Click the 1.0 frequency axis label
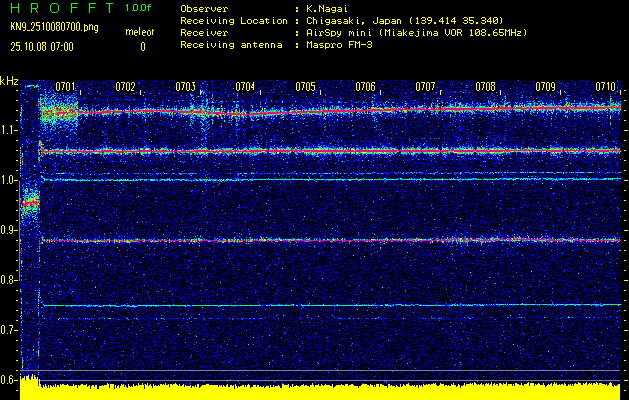 point(10,180)
